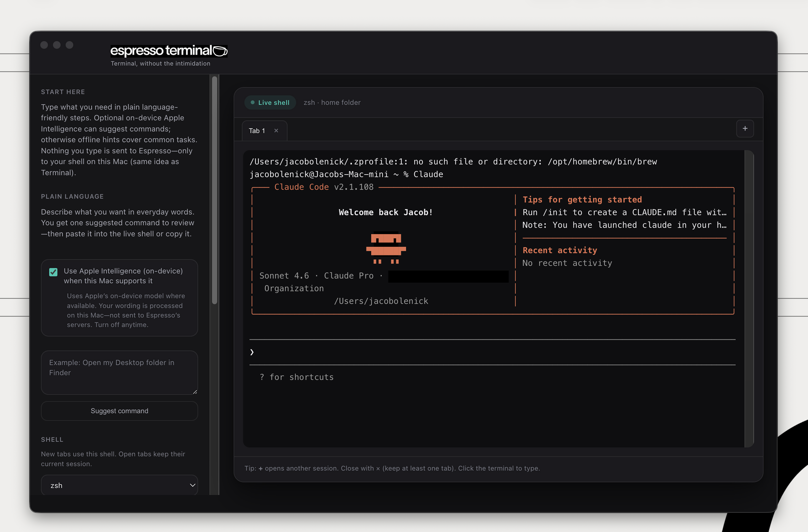Switch to Tab 1
808x532 pixels.
tap(257, 130)
